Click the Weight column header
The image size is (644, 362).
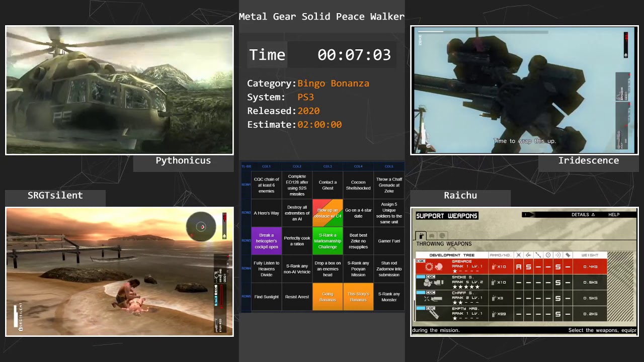coord(590,255)
